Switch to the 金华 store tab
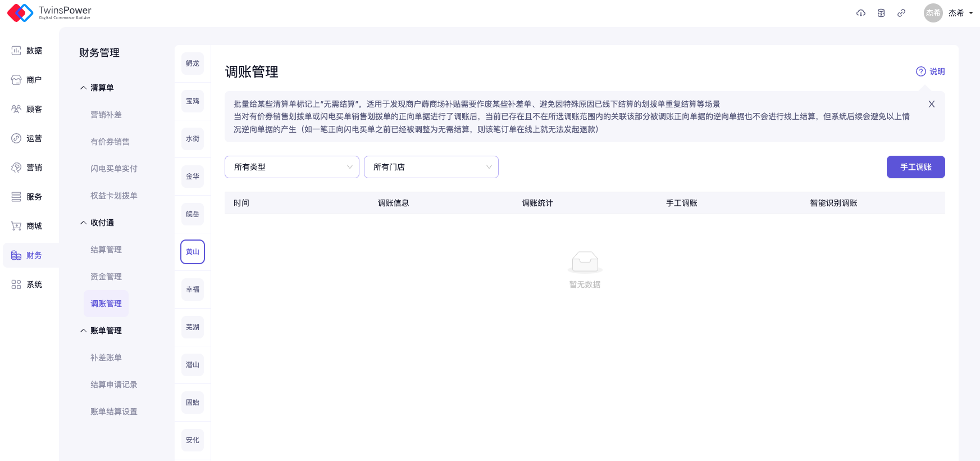The height and width of the screenshot is (461, 980). (x=193, y=177)
